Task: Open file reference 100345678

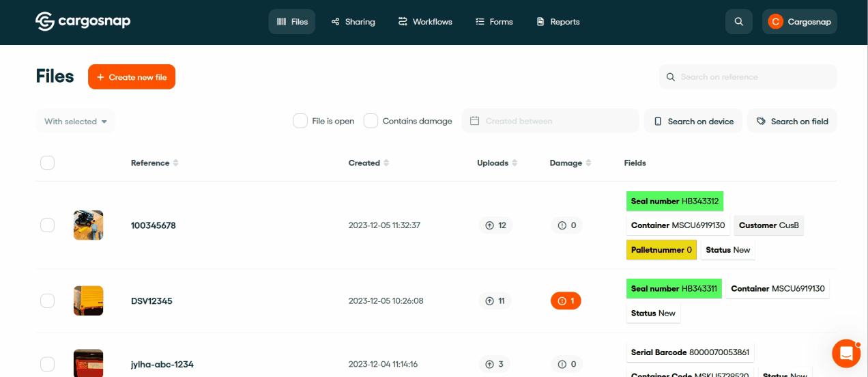Action: click(154, 225)
